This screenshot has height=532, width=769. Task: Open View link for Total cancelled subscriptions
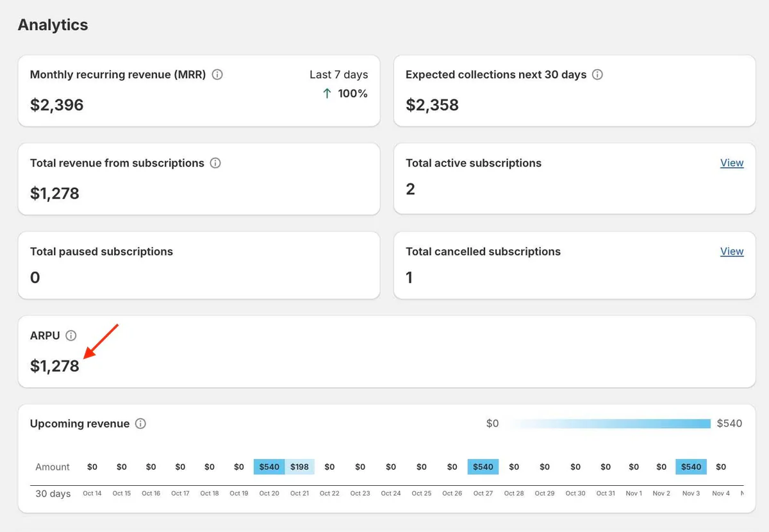pos(732,251)
